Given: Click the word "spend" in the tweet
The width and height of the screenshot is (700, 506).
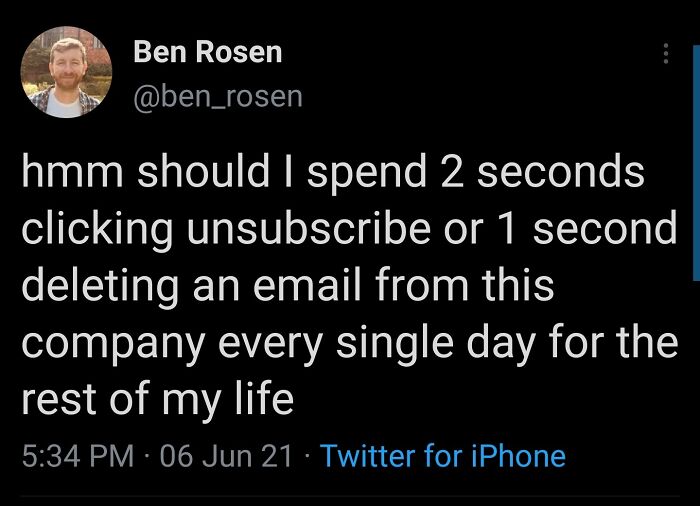Looking at the screenshot, I should [361, 172].
